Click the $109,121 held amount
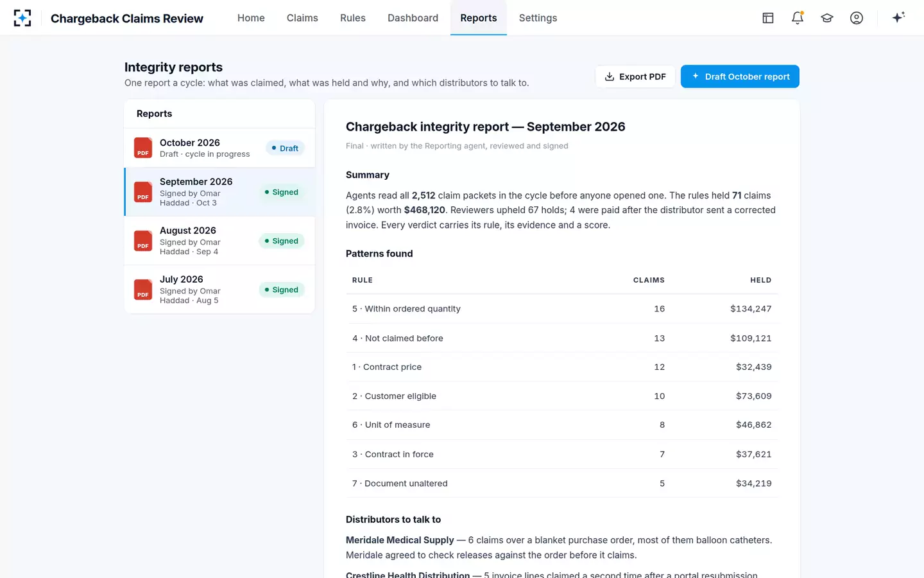The height and width of the screenshot is (578, 924). pyautogui.click(x=751, y=338)
